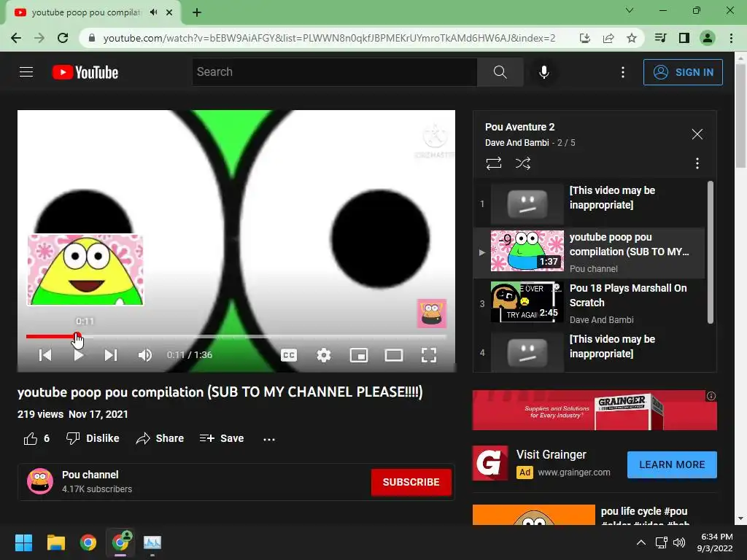The image size is (747, 560).
Task: Open the YouTube hamburger guide menu
Action: pos(26,72)
